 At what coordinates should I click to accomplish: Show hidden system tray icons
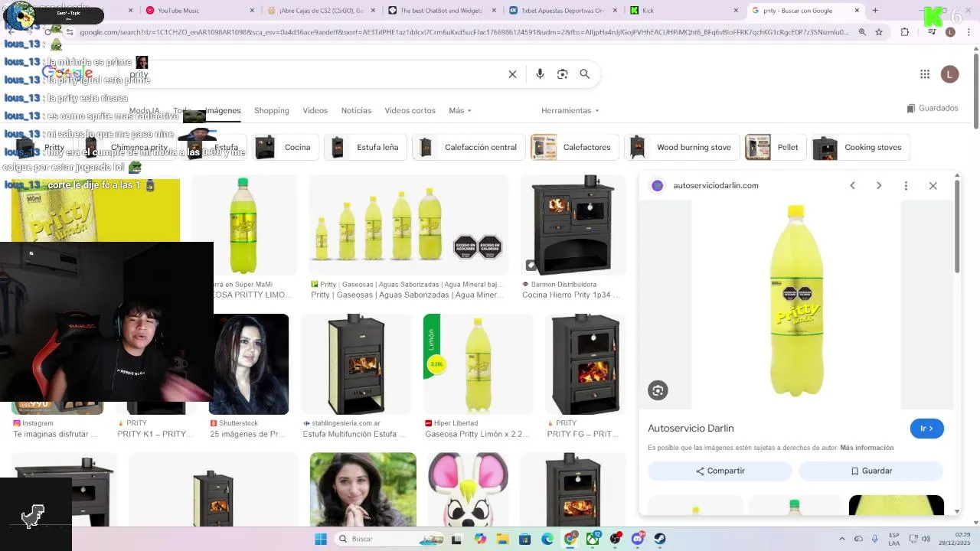click(842, 539)
